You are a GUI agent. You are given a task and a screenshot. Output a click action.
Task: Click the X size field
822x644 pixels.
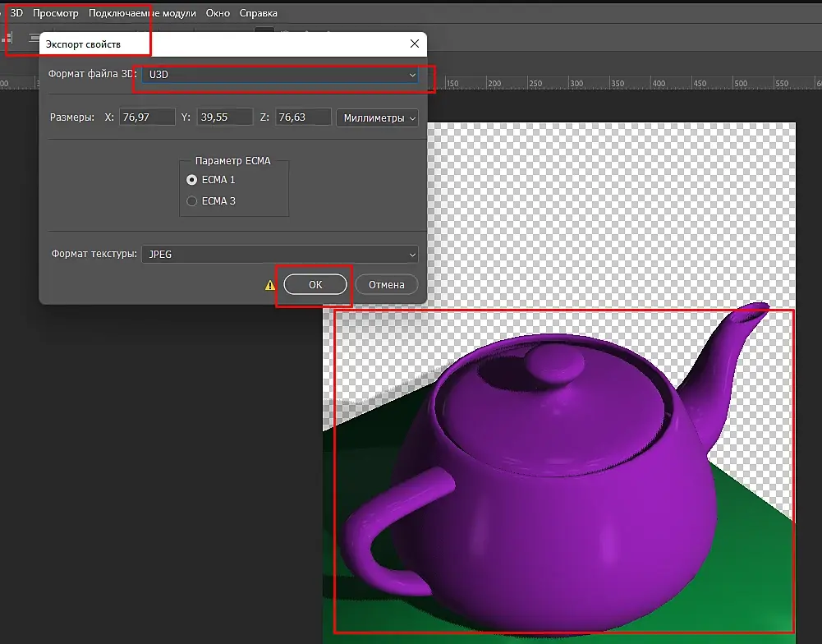[x=147, y=117]
